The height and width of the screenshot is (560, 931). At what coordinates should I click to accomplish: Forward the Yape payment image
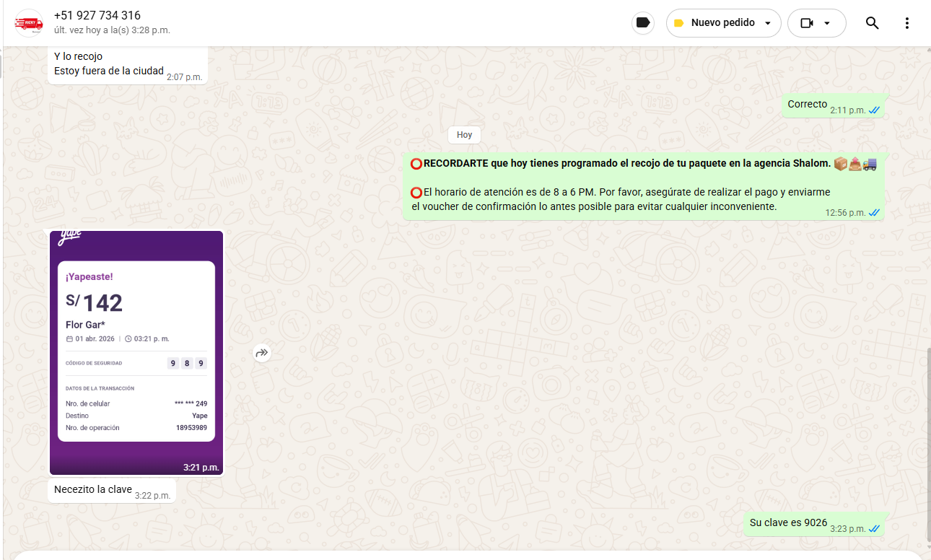pos(261,353)
